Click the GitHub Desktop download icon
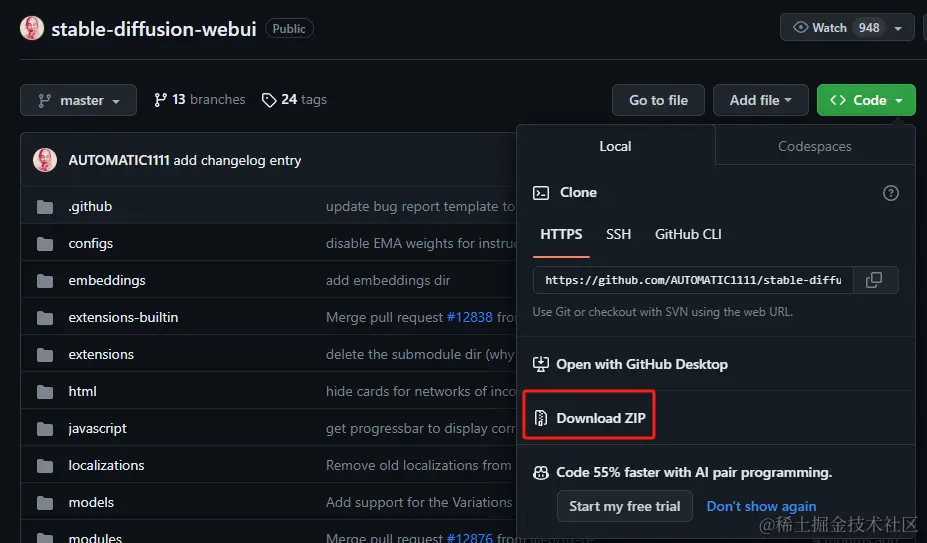 pos(540,364)
